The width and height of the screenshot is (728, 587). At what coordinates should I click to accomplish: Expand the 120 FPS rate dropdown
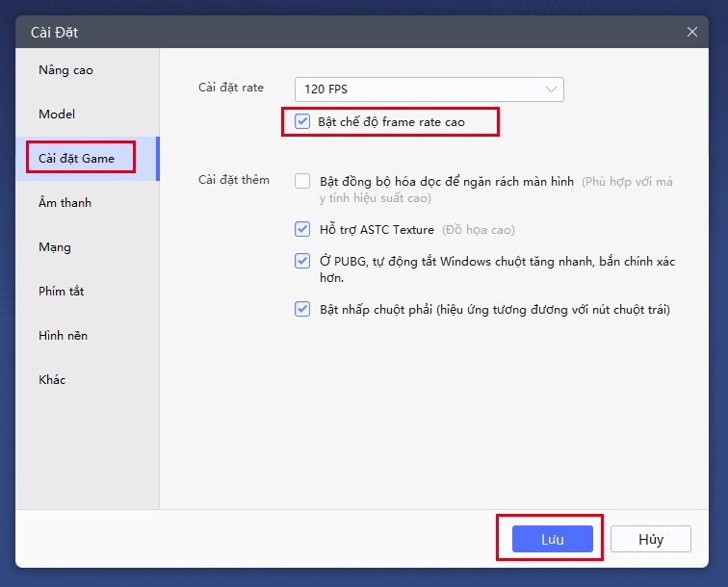point(429,89)
